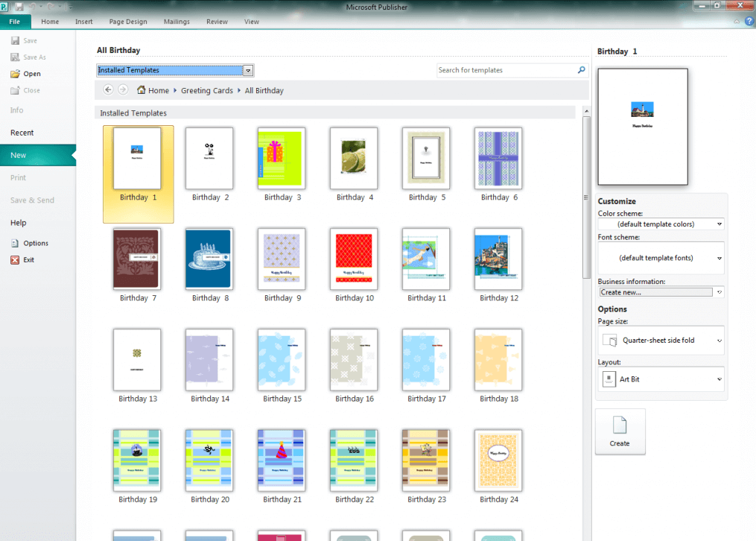Image resolution: width=756 pixels, height=541 pixels.
Task: Switch to the Page Design tab
Action: tap(127, 22)
